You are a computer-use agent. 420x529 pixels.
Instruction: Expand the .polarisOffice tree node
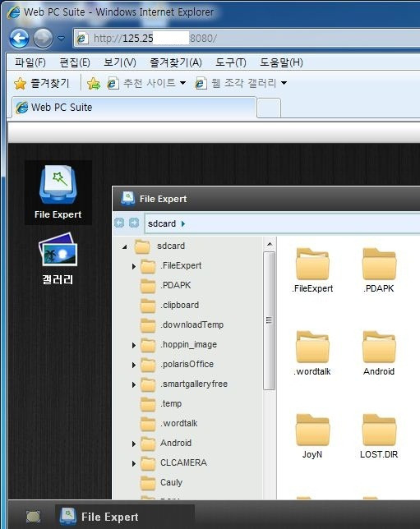(134, 365)
